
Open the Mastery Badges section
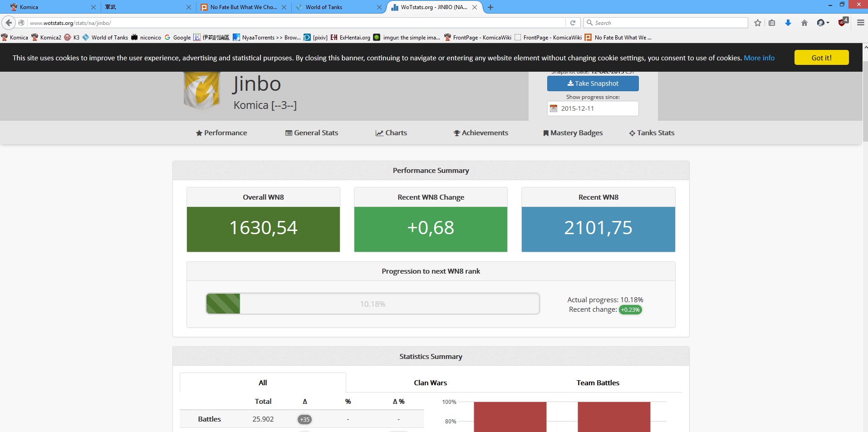573,133
